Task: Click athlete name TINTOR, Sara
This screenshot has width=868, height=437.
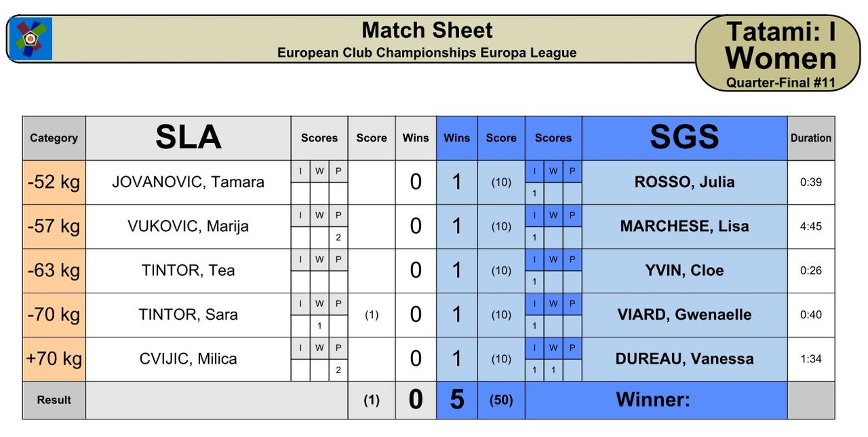Action: (x=189, y=314)
